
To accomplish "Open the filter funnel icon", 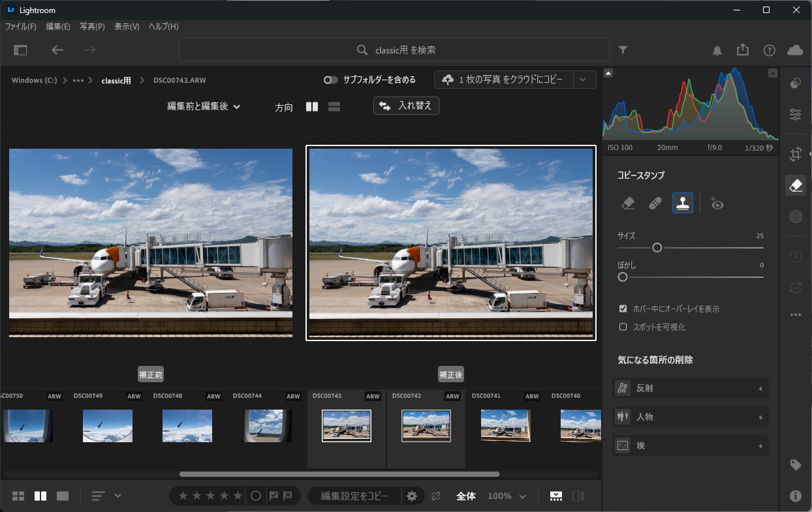I will click(x=623, y=50).
